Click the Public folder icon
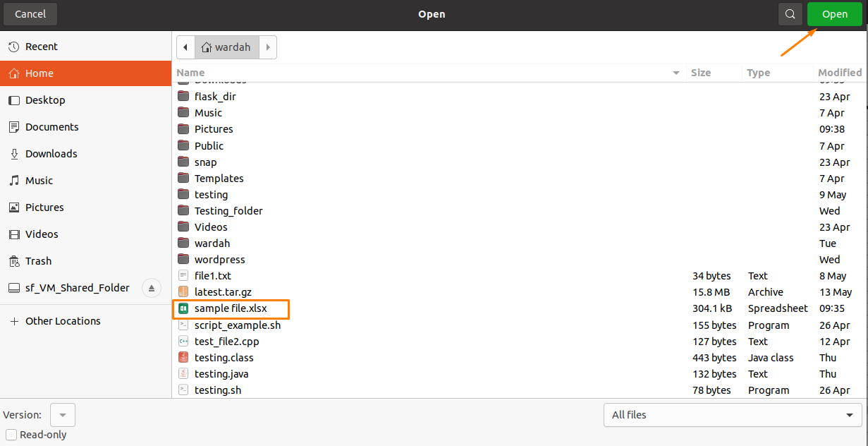The image size is (868, 446). 183,146
